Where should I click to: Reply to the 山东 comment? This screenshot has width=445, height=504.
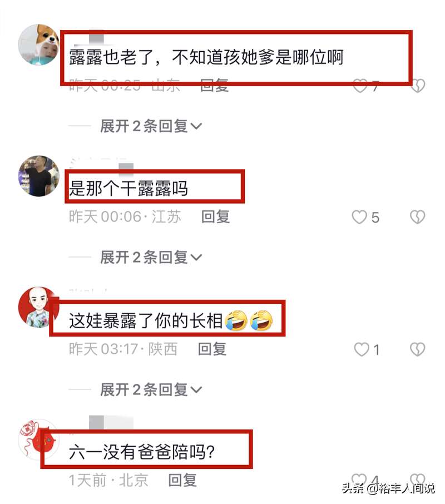click(214, 86)
